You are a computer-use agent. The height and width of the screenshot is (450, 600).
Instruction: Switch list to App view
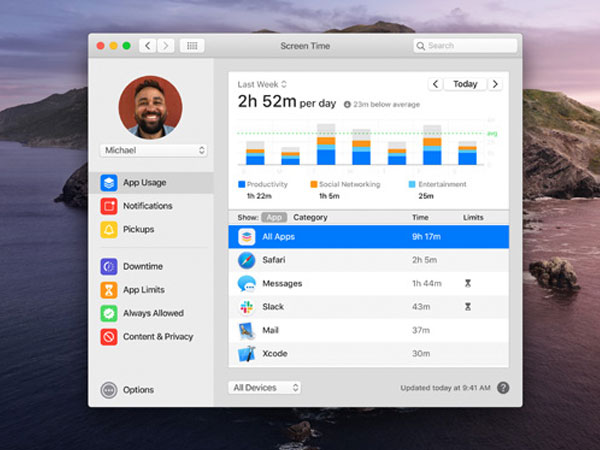point(274,217)
